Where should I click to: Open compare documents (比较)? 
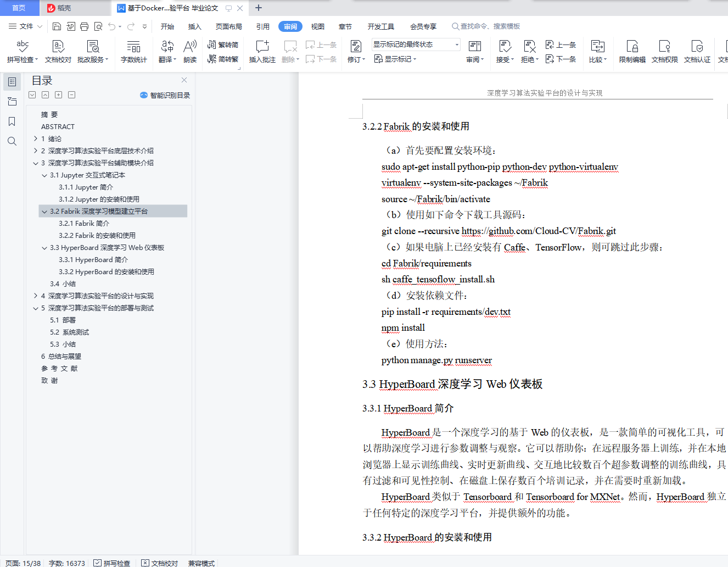(x=598, y=52)
